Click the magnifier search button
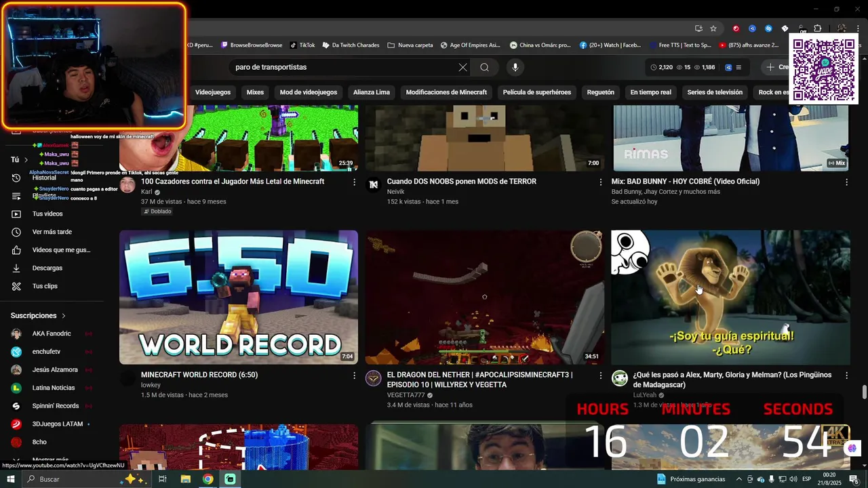This screenshot has height=488, width=868. pyautogui.click(x=484, y=67)
